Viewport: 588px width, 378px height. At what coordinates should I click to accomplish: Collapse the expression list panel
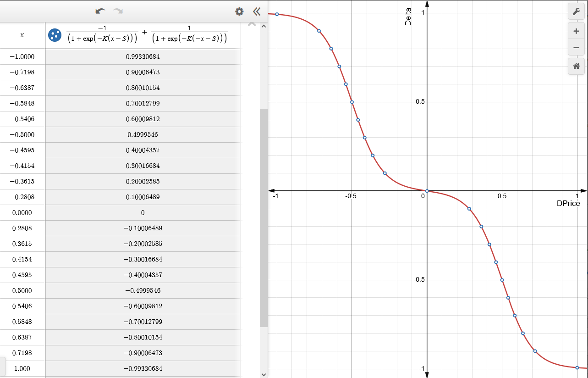point(257,11)
